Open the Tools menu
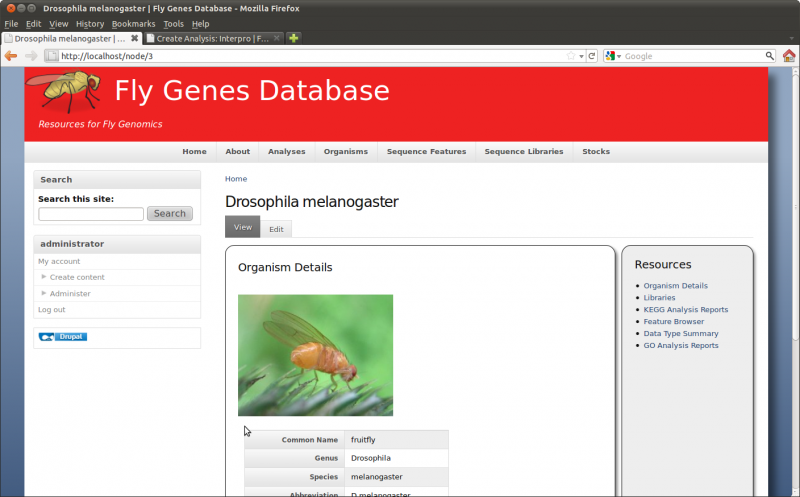 coord(173,23)
